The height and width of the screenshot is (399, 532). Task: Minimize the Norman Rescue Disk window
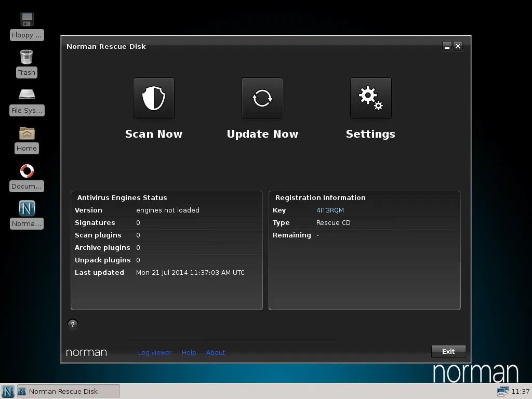pos(447,46)
